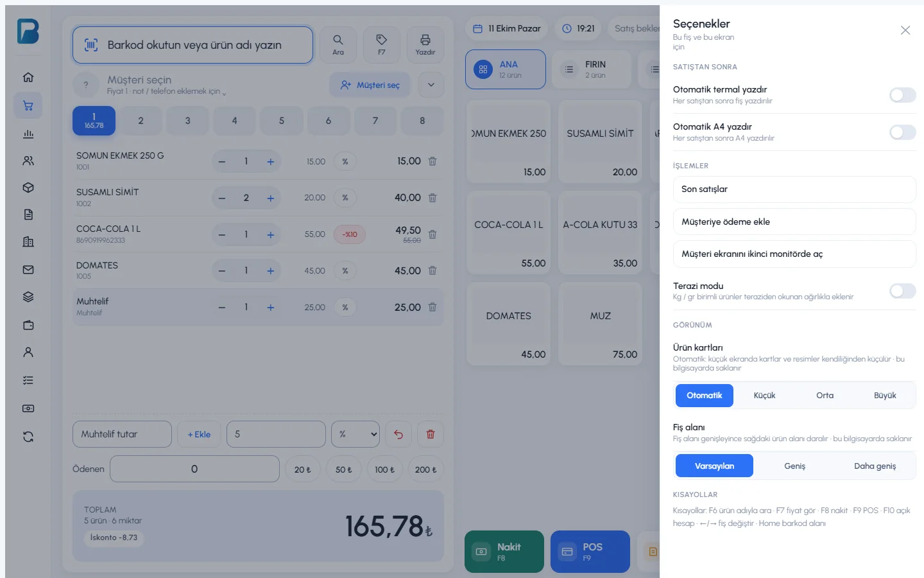The width and height of the screenshot is (924, 578).
Task: Open the shopping cart sales icon
Action: pos(28,106)
